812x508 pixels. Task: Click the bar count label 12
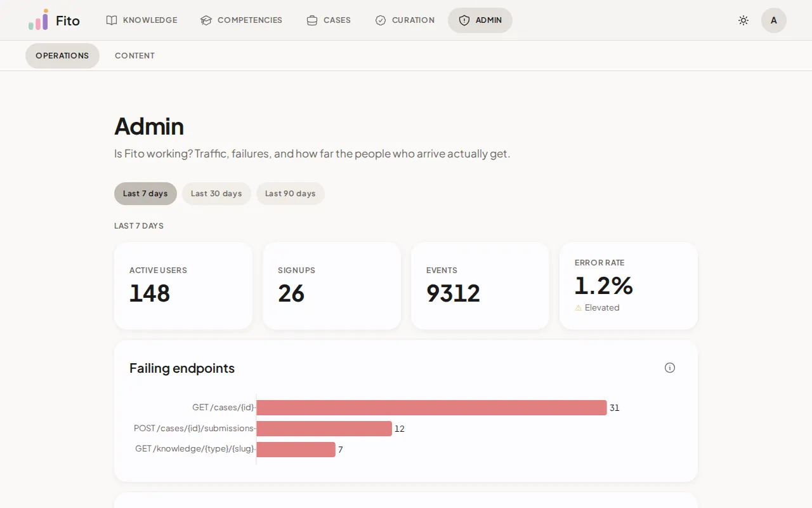click(400, 429)
